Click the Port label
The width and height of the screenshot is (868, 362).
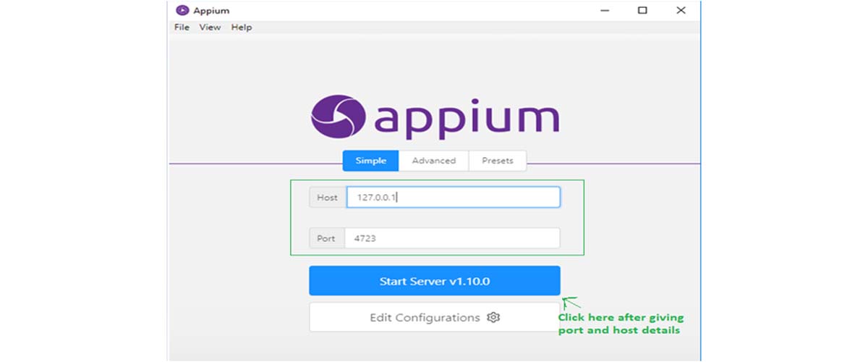(x=326, y=238)
